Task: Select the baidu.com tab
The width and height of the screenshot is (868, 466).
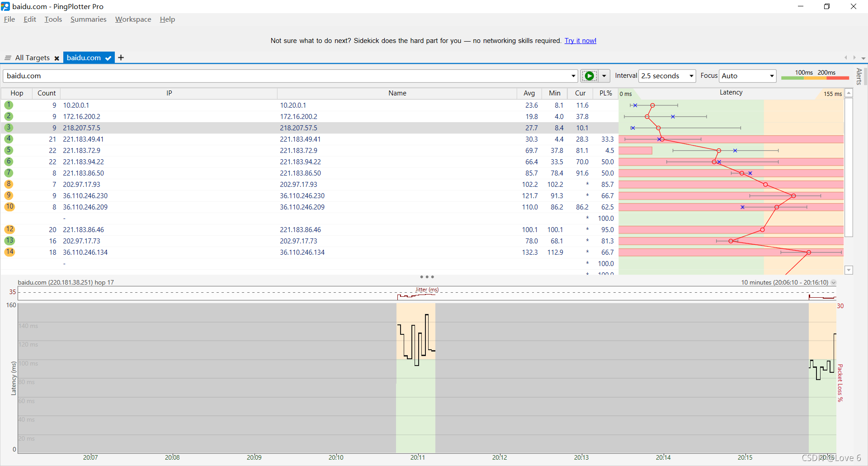Action: [x=84, y=58]
